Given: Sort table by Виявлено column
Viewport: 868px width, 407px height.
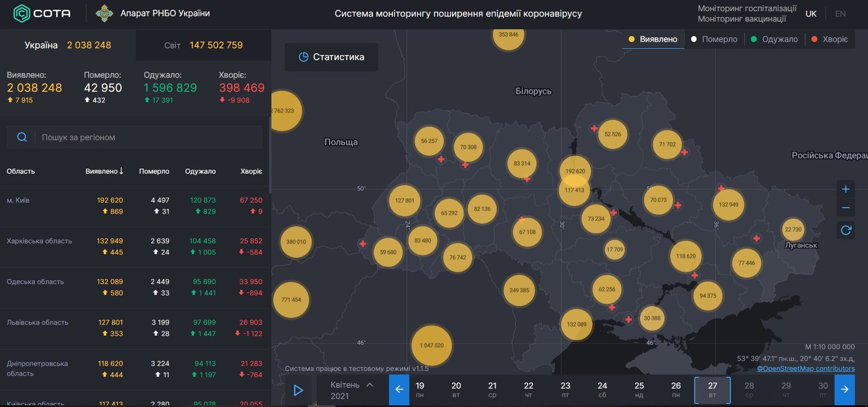Looking at the screenshot, I should click(x=104, y=171).
